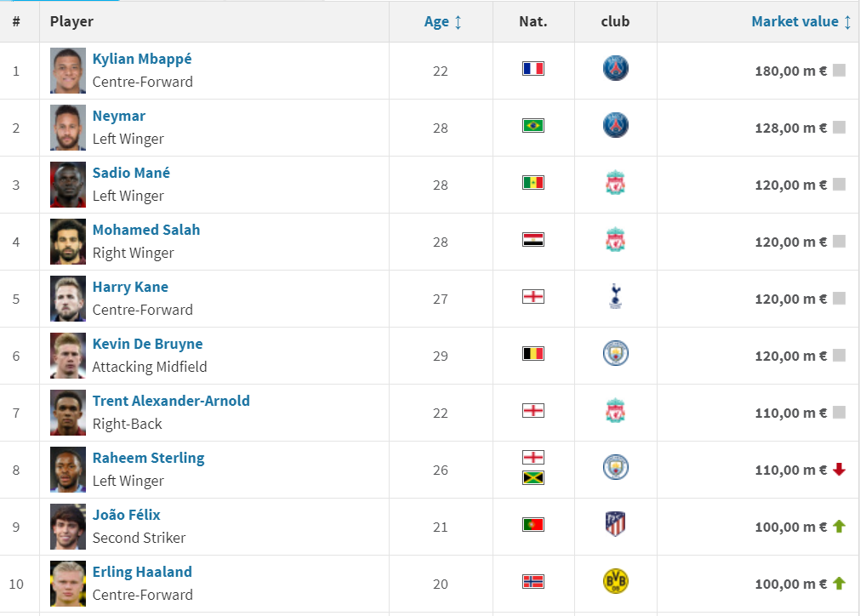Click the Tottenham crest beside Harry Kane
Viewport: 860px width, 616px height.
tap(615, 296)
